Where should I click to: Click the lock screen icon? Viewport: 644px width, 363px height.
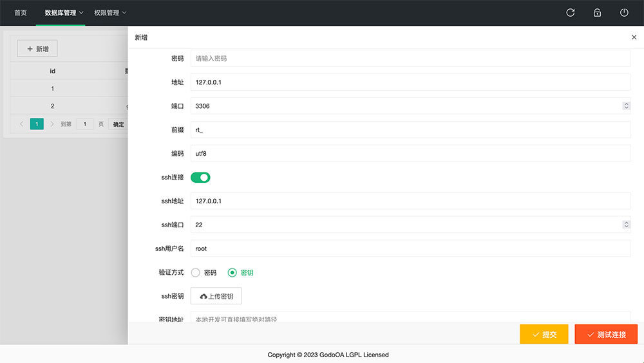(x=597, y=13)
